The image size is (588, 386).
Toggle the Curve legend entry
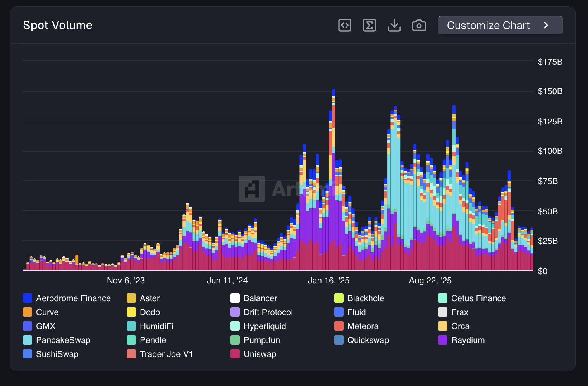click(x=41, y=312)
